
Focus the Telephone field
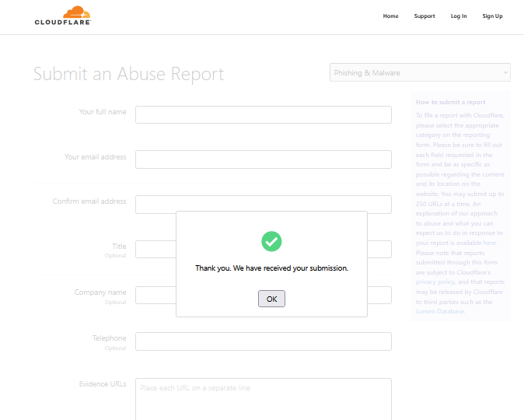click(x=264, y=341)
